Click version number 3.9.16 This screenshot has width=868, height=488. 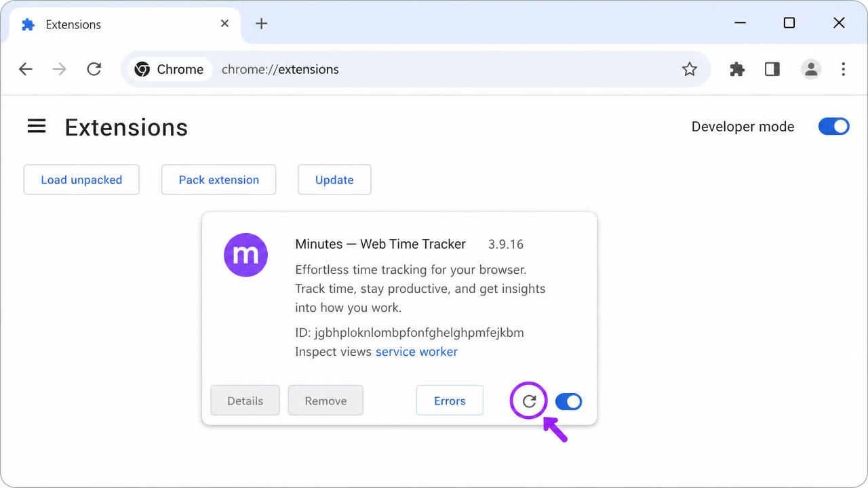tap(506, 244)
